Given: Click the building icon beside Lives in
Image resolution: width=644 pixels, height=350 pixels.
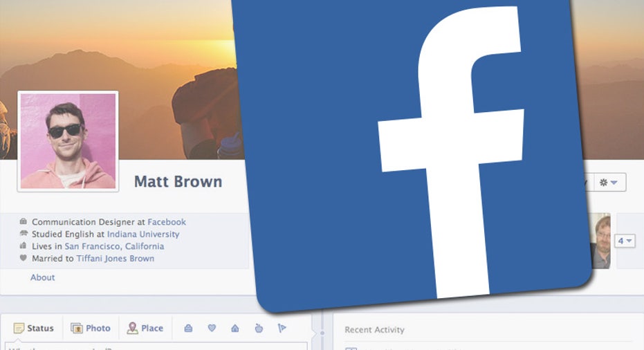Looking at the screenshot, I should tap(24, 246).
